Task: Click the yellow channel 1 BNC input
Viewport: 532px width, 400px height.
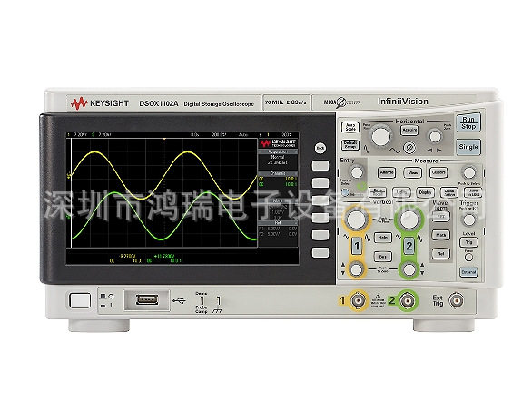Action: click(359, 300)
